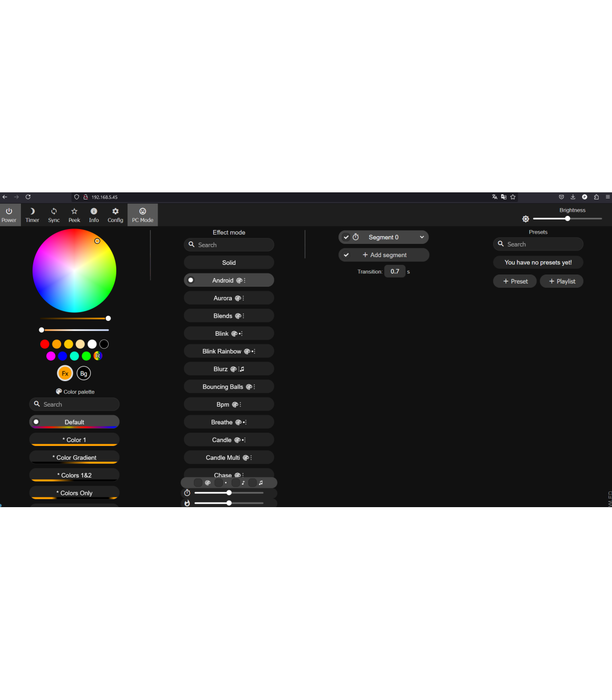Open the Peek live preview
612x700 pixels.
point(74,215)
